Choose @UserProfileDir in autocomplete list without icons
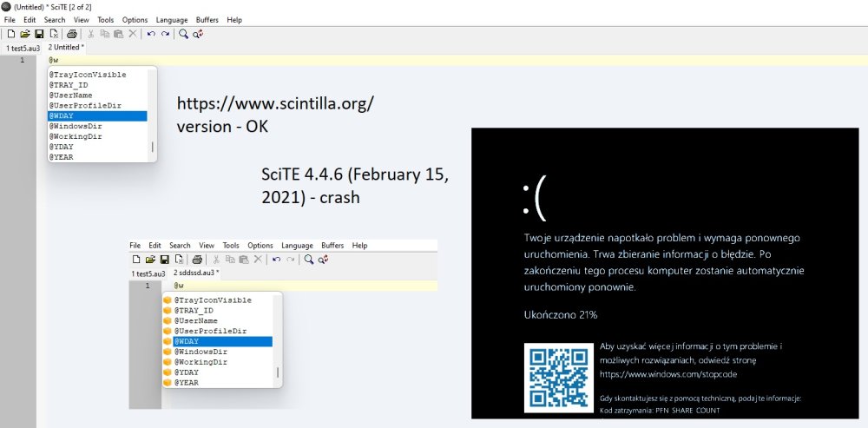Viewport: 868px width, 428px height. pyautogui.click(x=97, y=105)
